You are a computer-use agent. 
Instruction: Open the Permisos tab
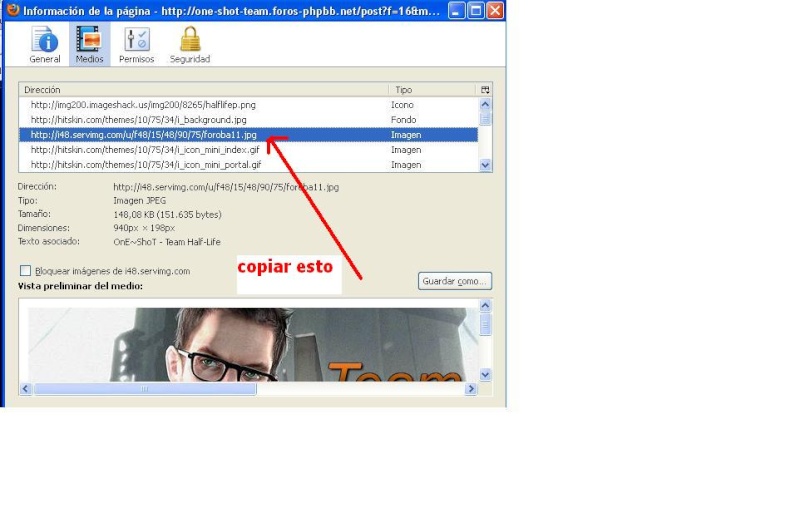click(136, 45)
